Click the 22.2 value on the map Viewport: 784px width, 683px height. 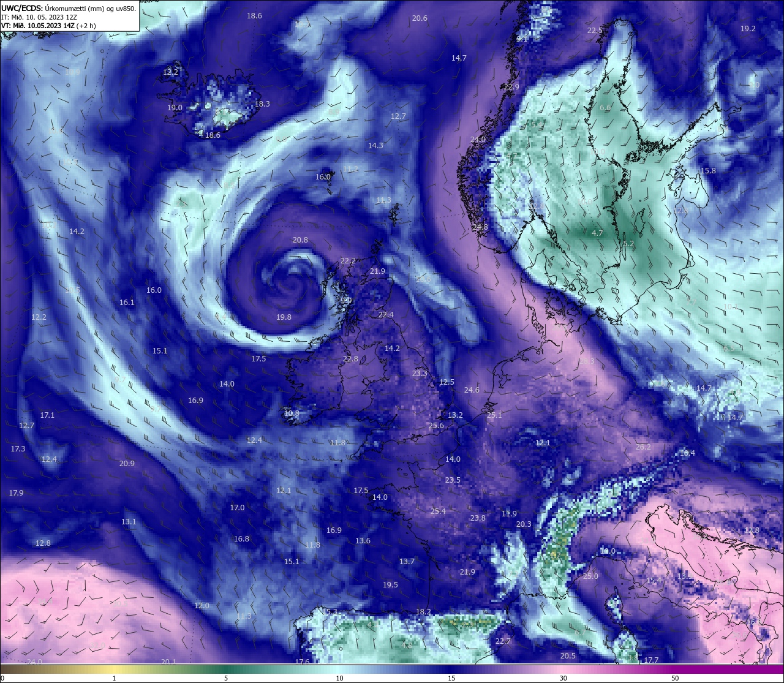point(348,261)
